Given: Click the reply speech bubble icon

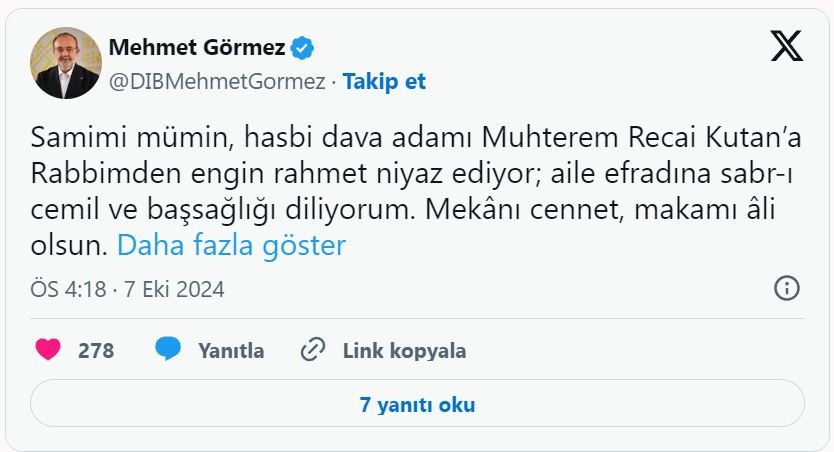Looking at the screenshot, I should [168, 350].
